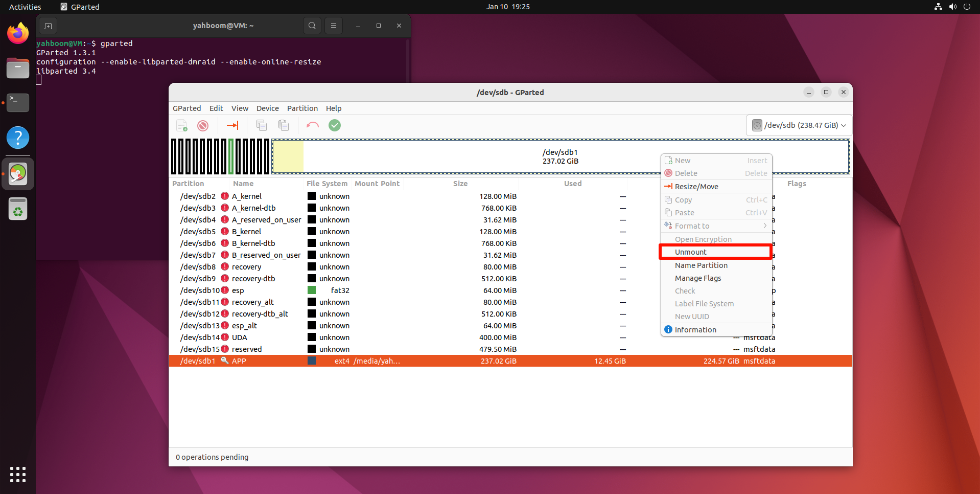Image resolution: width=980 pixels, height=494 pixels.
Task: Open the Partition menu in menu bar
Action: tap(302, 108)
